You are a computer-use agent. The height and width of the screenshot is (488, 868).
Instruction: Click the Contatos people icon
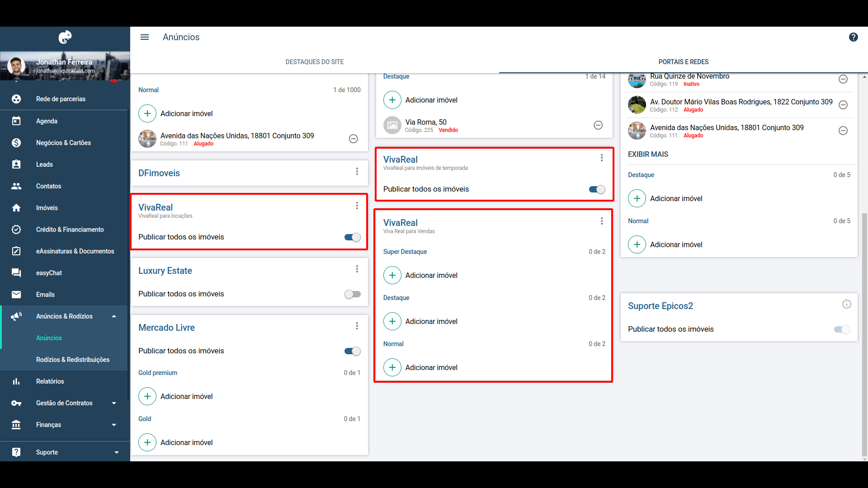coord(16,186)
